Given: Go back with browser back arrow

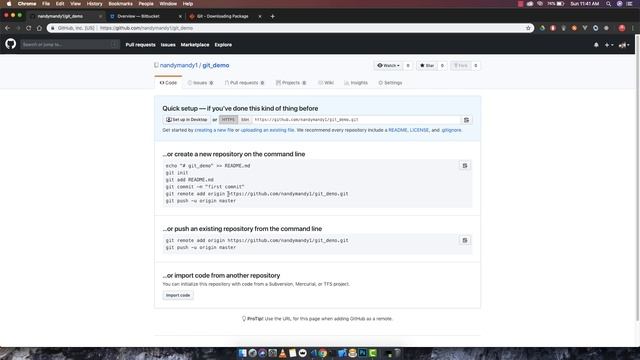Looking at the screenshot, I should 7,28.
